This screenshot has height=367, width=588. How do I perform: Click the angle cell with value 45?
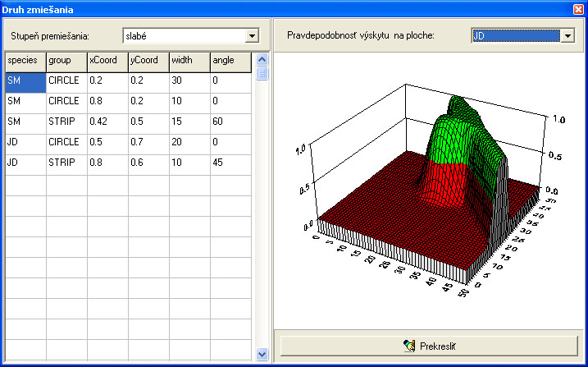click(x=230, y=163)
